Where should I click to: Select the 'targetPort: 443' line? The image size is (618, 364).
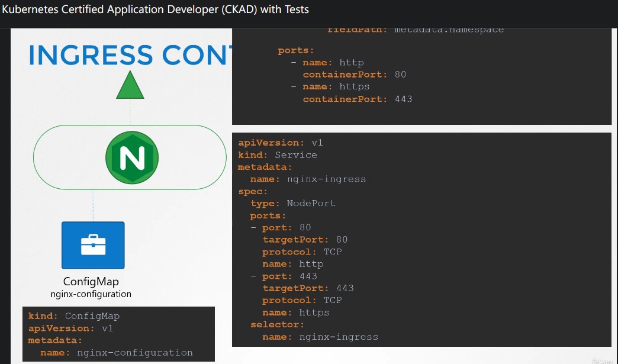coord(308,288)
